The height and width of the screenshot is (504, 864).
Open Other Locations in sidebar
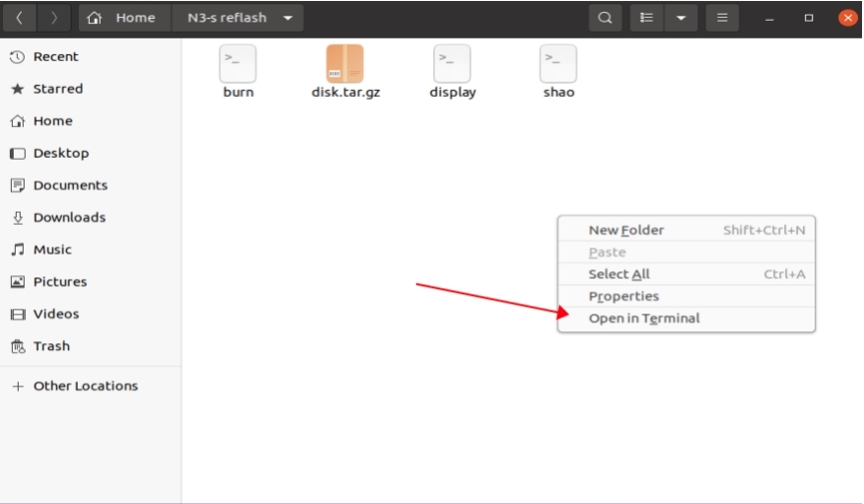click(85, 386)
